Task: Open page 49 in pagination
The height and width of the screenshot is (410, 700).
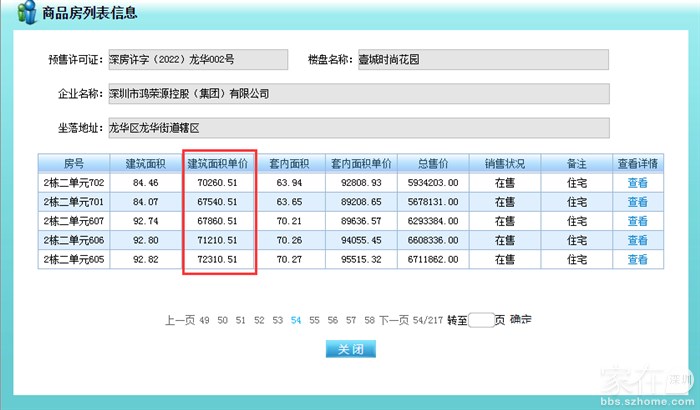Action: [204, 321]
